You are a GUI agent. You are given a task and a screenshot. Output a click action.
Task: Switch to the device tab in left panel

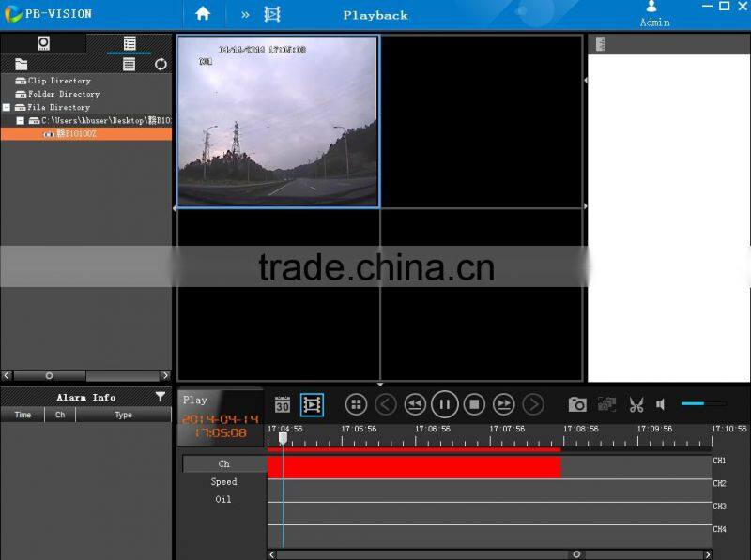pos(43,43)
